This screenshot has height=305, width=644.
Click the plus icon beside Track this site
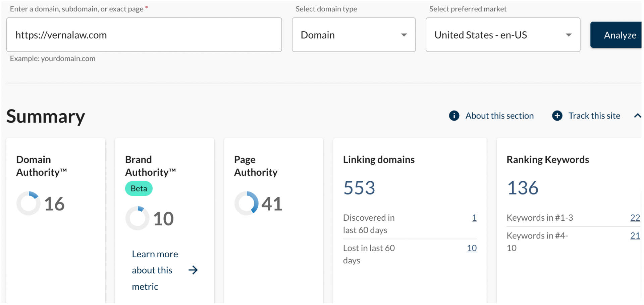(x=557, y=116)
